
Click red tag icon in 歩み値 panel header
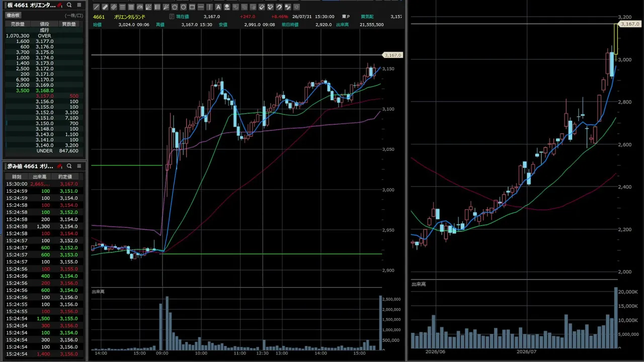click(x=60, y=166)
